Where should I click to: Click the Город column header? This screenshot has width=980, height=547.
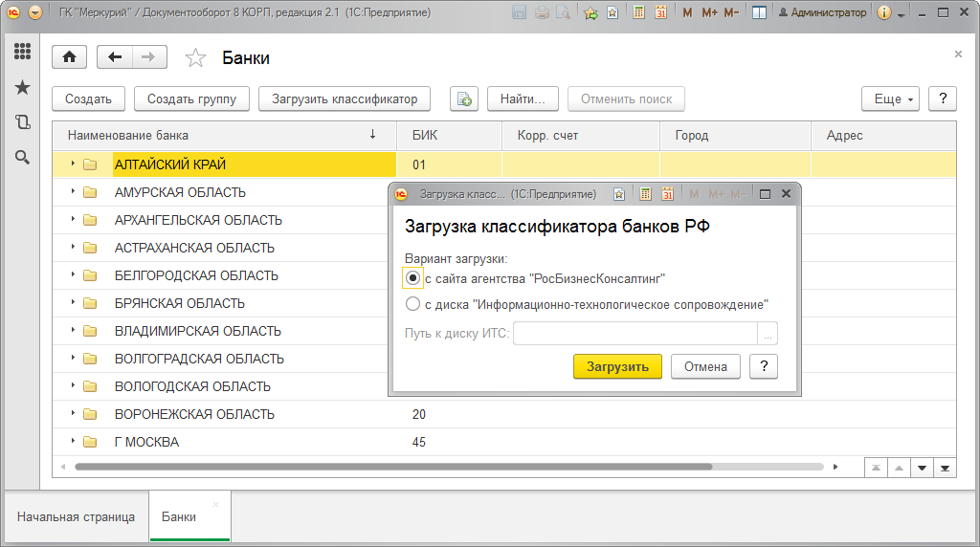(x=735, y=135)
